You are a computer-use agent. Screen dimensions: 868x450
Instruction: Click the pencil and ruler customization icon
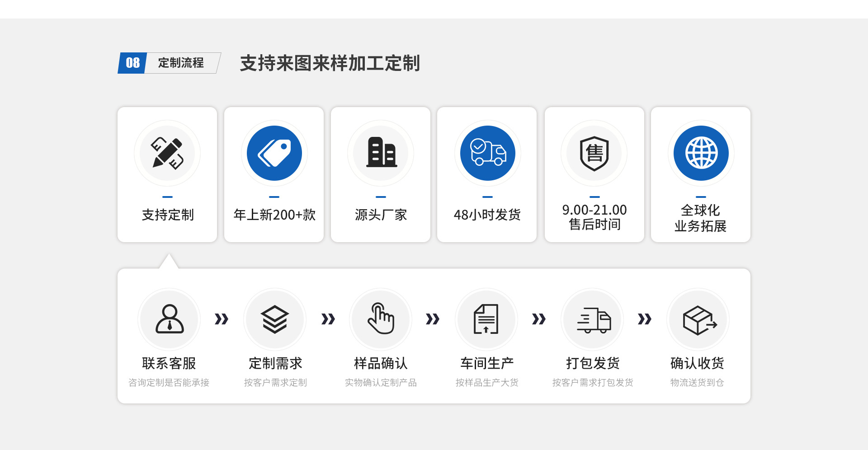(x=167, y=153)
